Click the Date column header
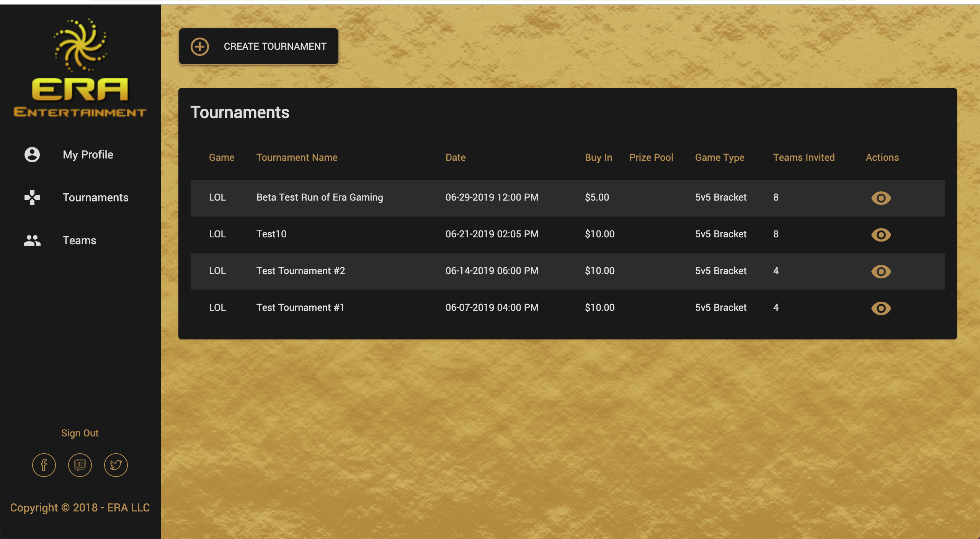Image resolution: width=980 pixels, height=539 pixels. point(456,157)
